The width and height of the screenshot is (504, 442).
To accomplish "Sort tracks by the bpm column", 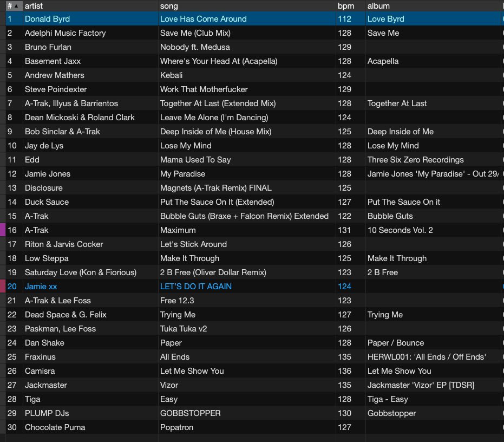I will pos(345,6).
